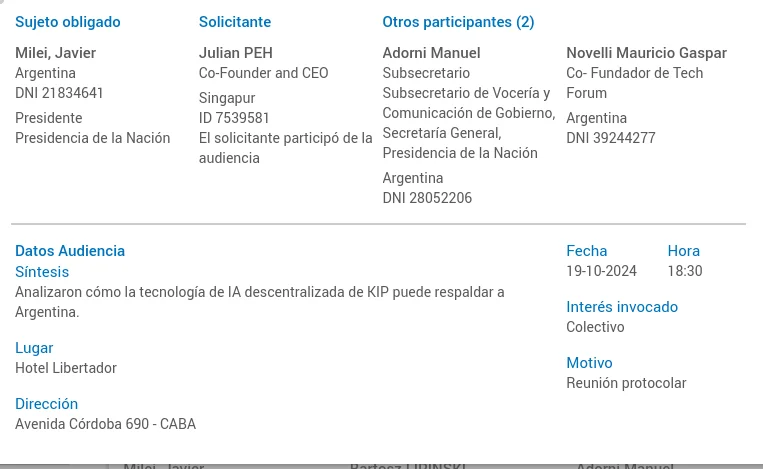Click the Dirección label
763x469 pixels.
pos(46,404)
